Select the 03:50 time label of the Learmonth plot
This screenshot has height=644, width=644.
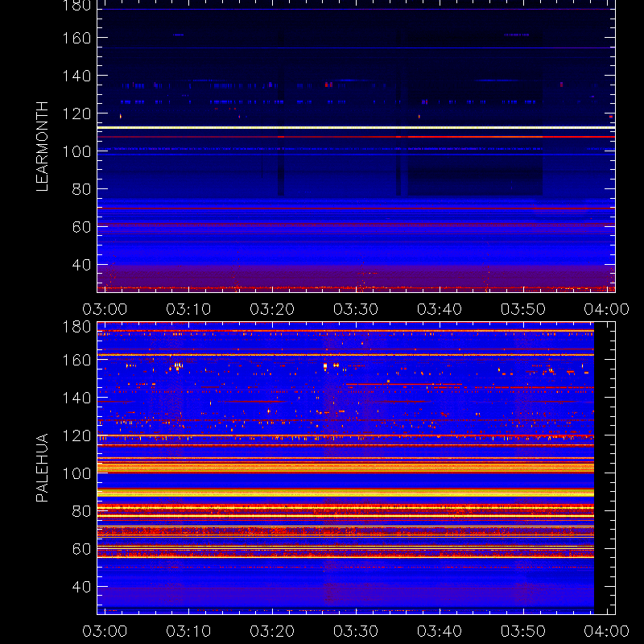tap(523, 309)
